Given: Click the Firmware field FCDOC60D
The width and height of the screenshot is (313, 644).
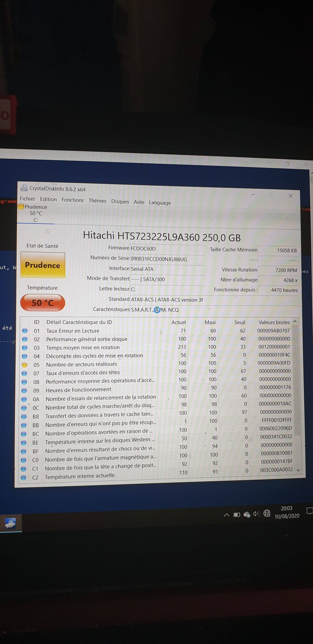Looking at the screenshot, I should (x=167, y=249).
